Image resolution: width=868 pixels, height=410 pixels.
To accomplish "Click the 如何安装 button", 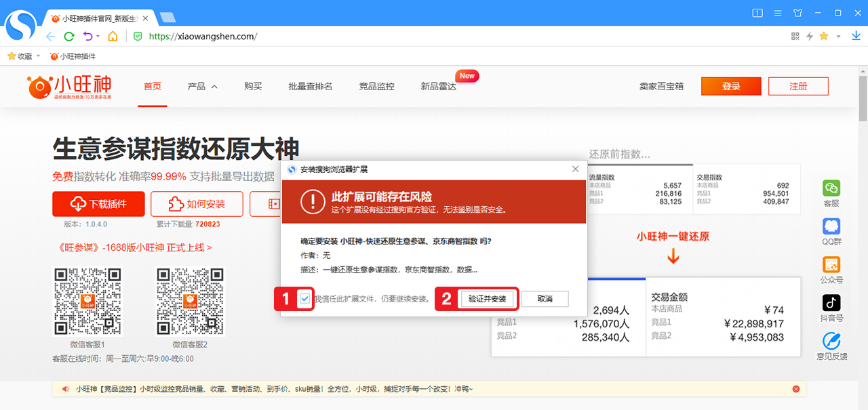I will click(x=197, y=203).
